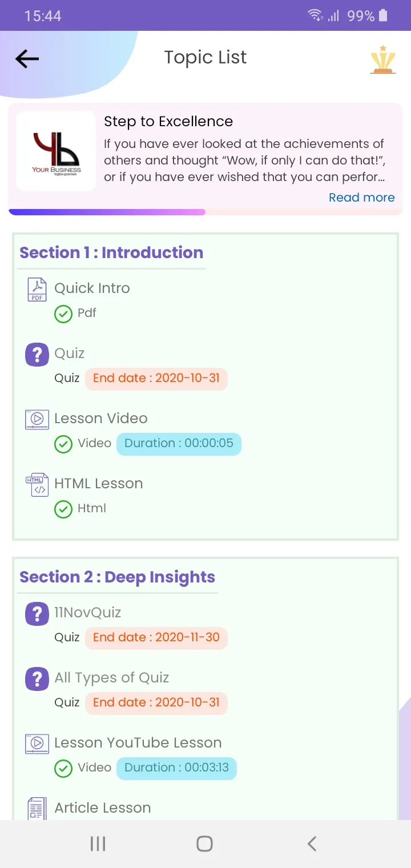411x868 pixels.
Task: Select the Section 2 : Deep Insights header
Action: point(117,577)
